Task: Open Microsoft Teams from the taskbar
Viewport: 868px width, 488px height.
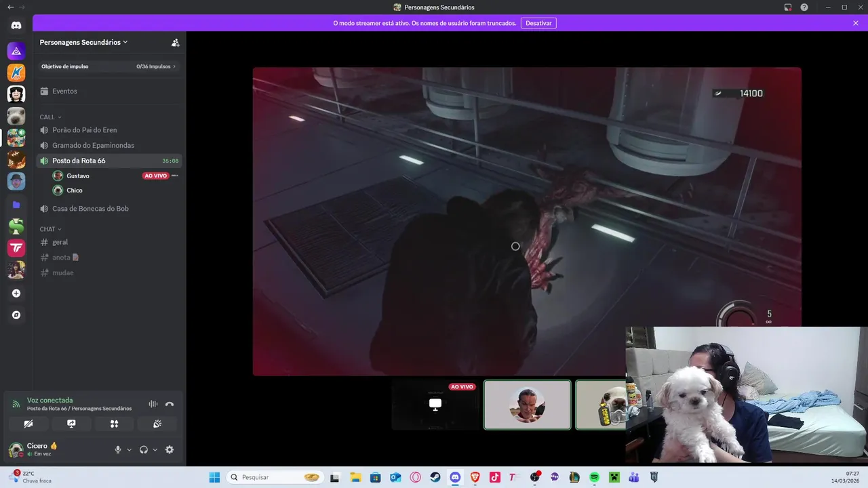Action: (x=633, y=477)
